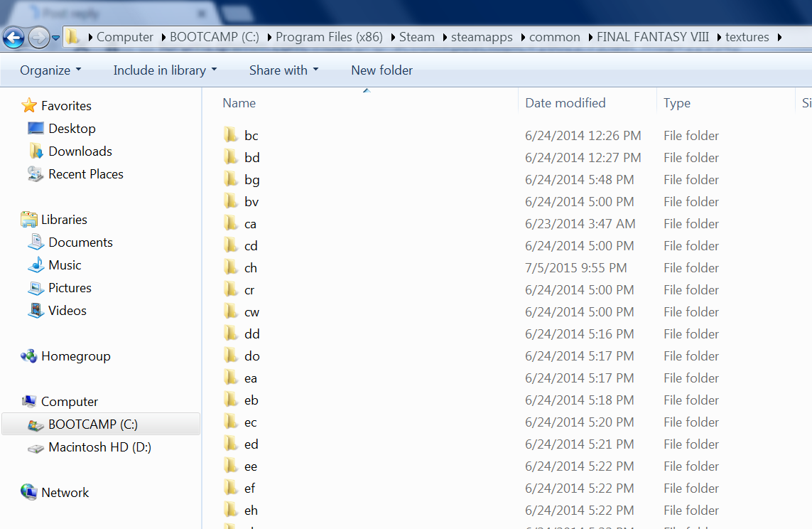Expand arrow after textures in address bar
This screenshot has height=529, width=812.
pos(779,37)
